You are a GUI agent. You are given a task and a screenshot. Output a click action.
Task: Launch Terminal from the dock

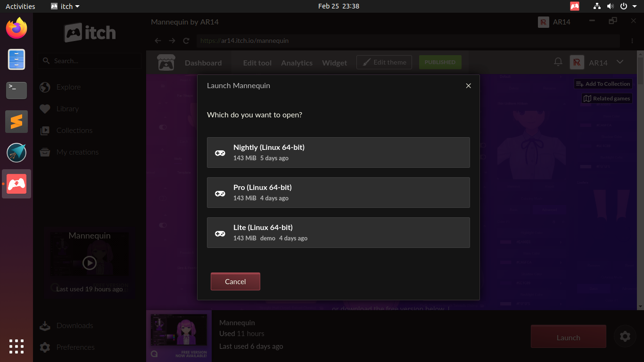(17, 90)
